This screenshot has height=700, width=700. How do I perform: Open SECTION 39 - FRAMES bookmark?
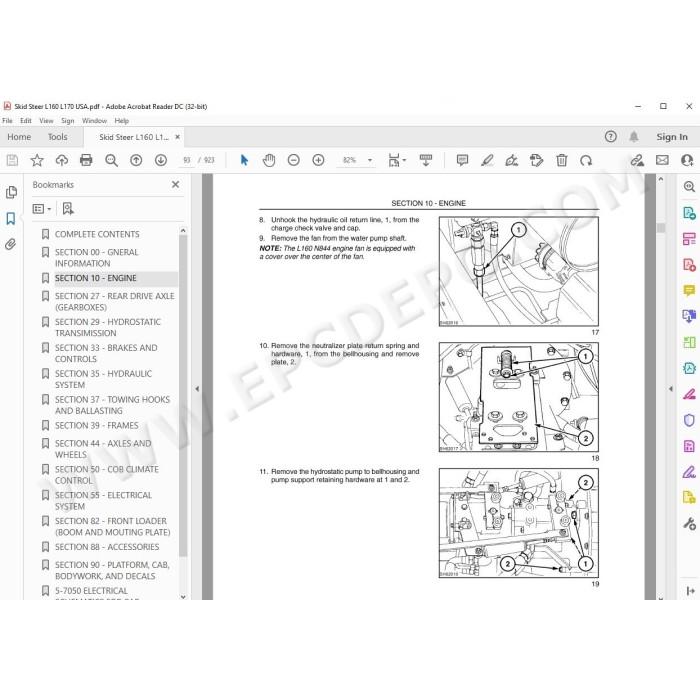(96, 425)
